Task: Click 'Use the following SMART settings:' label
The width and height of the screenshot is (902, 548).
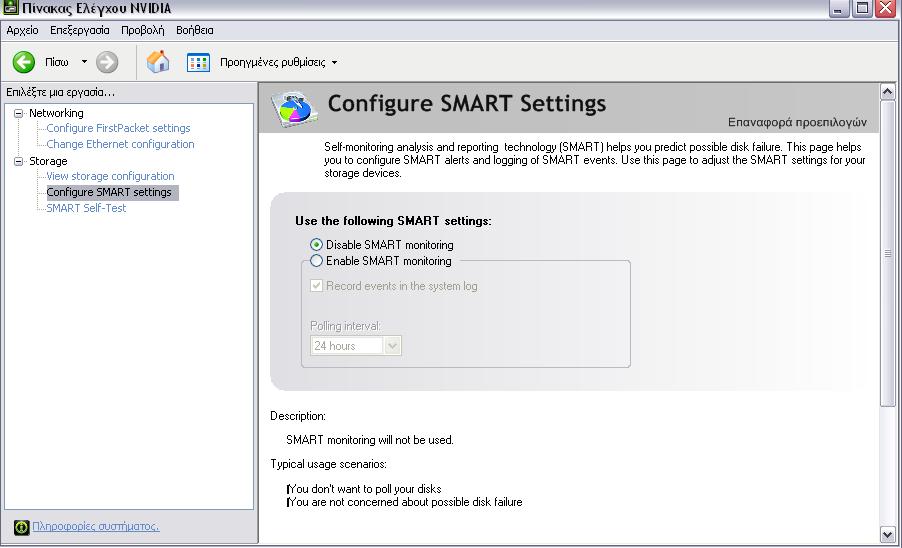Action: 393,221
